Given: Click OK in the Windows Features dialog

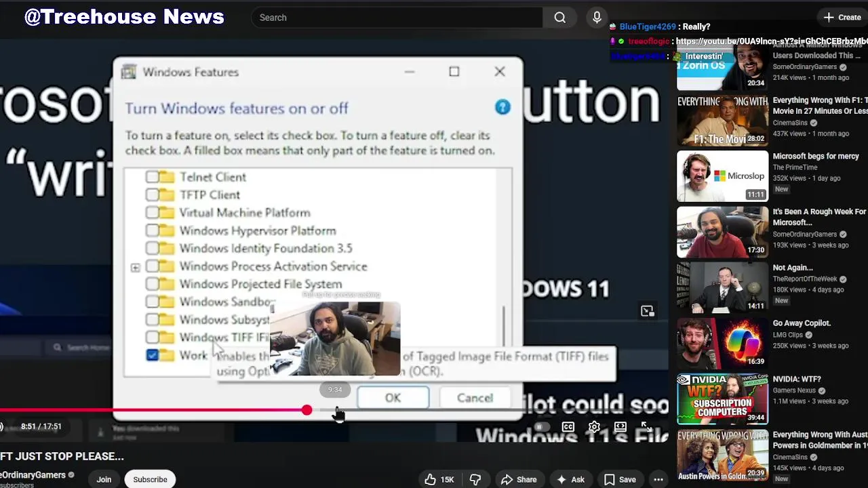Looking at the screenshot, I should click(393, 398).
